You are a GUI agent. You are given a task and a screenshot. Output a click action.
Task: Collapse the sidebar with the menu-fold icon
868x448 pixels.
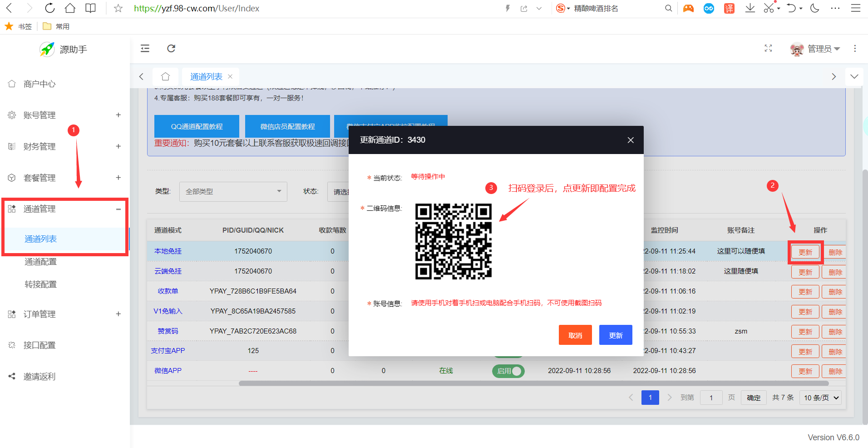pyautogui.click(x=145, y=49)
